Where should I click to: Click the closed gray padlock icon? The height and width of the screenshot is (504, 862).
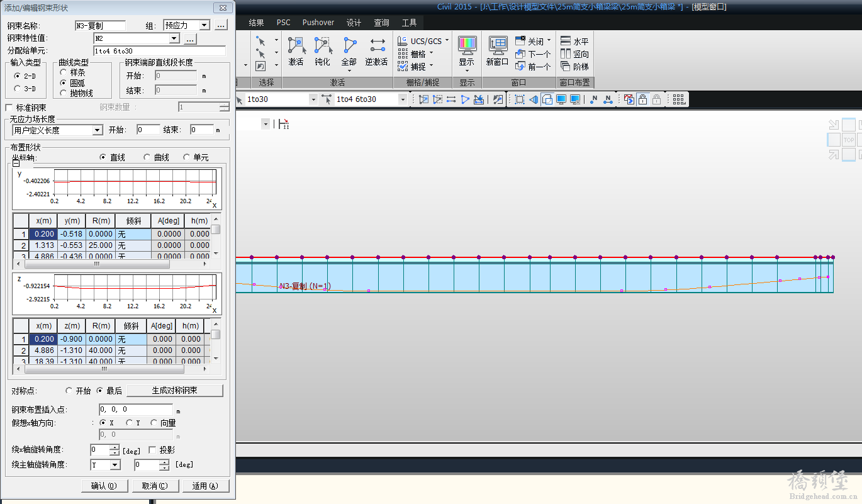point(656,99)
